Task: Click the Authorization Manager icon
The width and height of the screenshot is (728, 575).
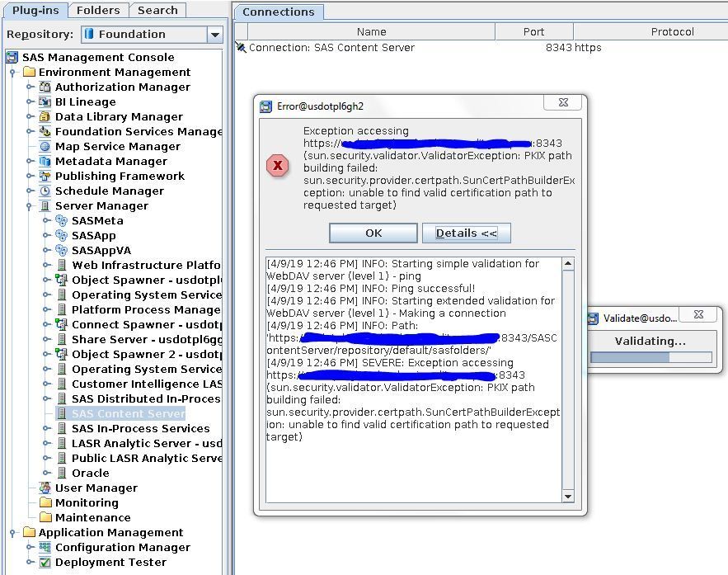Action: pos(45,87)
